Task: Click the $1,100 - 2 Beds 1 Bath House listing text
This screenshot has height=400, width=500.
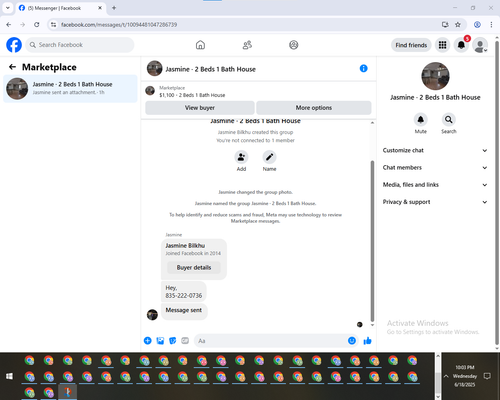Action: (192, 95)
